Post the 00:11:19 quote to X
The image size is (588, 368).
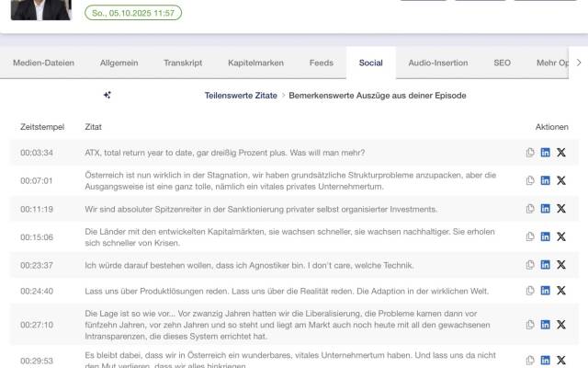(x=561, y=209)
